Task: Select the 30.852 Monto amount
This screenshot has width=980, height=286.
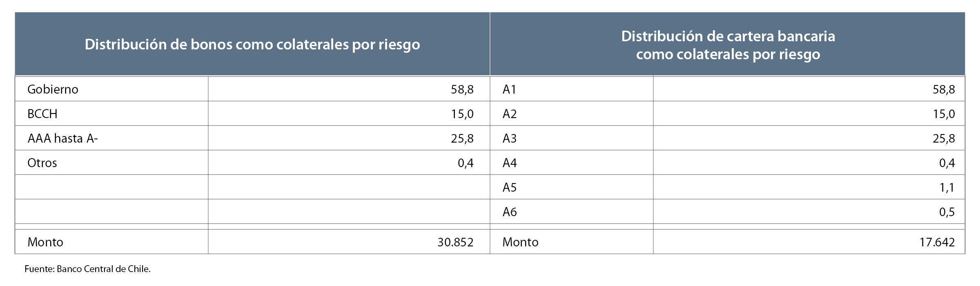Action: click(x=455, y=242)
